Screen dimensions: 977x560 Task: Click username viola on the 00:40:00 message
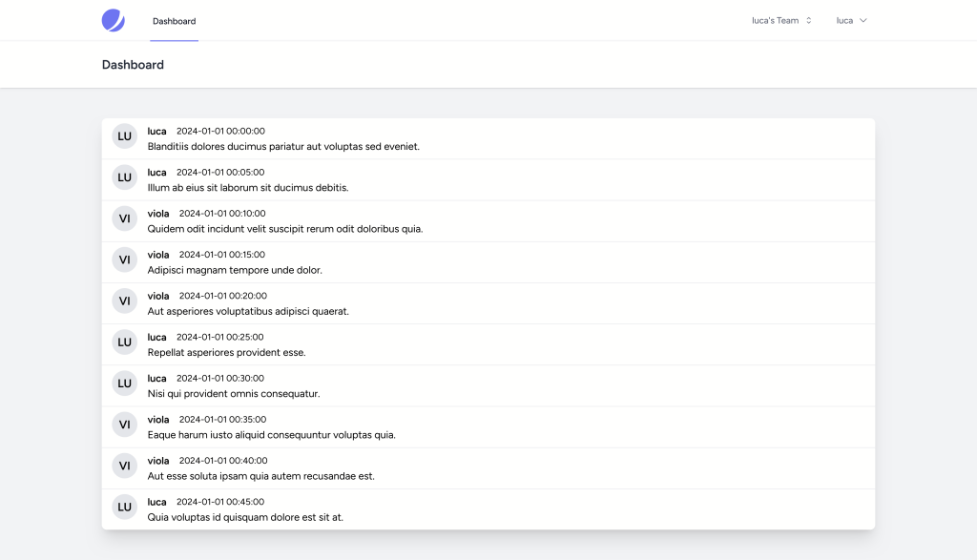(x=158, y=461)
